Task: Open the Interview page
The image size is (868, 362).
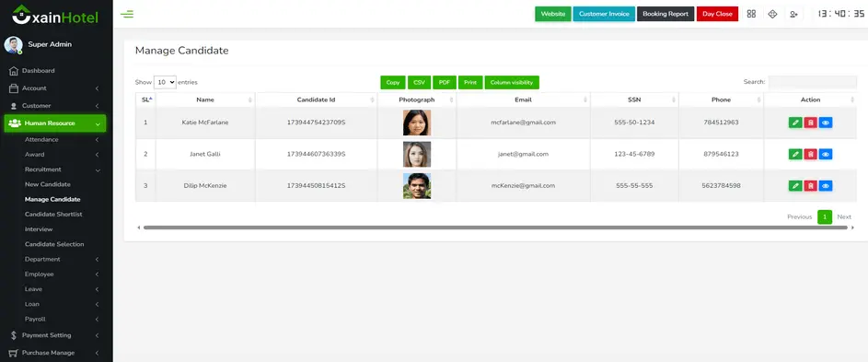Action: [x=39, y=229]
